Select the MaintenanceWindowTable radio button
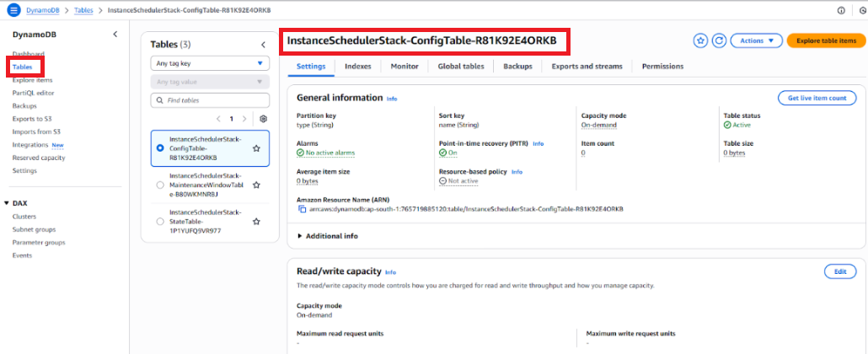868x354 pixels. click(x=160, y=185)
